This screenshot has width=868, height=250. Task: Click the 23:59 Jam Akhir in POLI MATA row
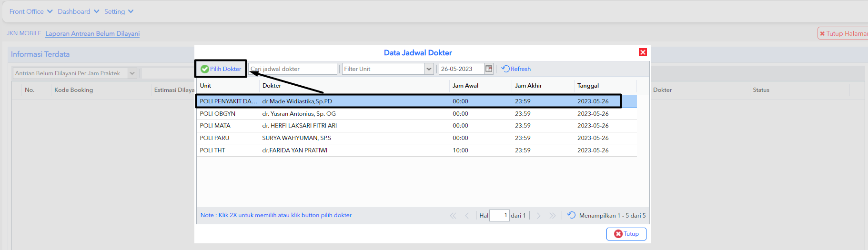click(x=523, y=126)
